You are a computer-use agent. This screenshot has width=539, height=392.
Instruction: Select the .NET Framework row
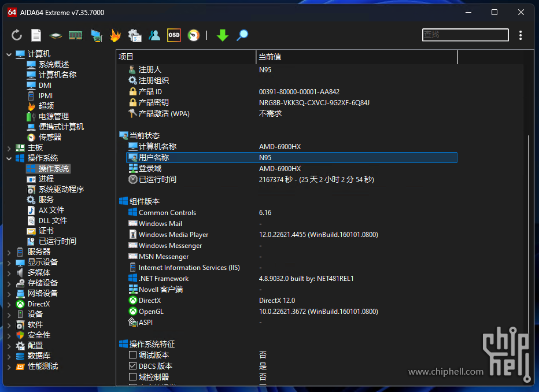click(292, 279)
